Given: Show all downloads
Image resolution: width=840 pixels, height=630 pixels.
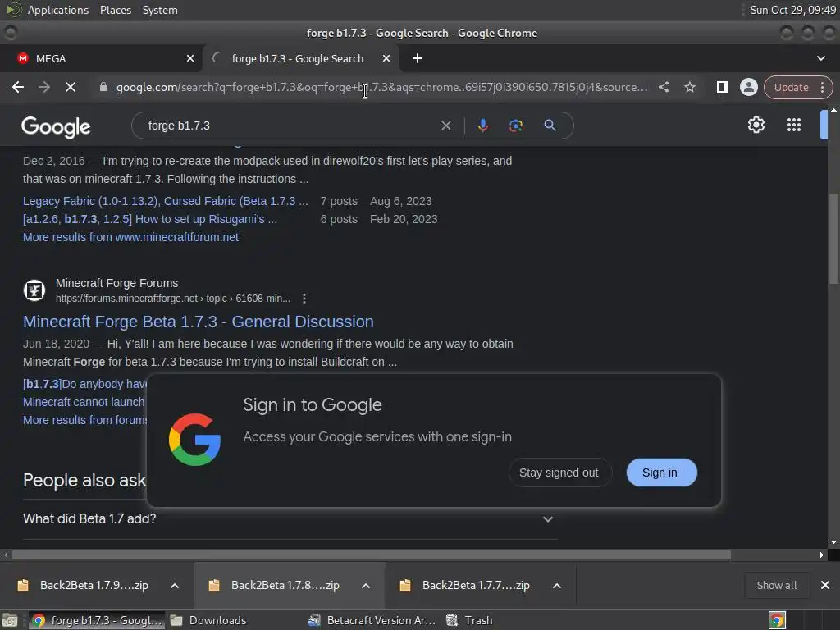Looking at the screenshot, I should (x=776, y=585).
